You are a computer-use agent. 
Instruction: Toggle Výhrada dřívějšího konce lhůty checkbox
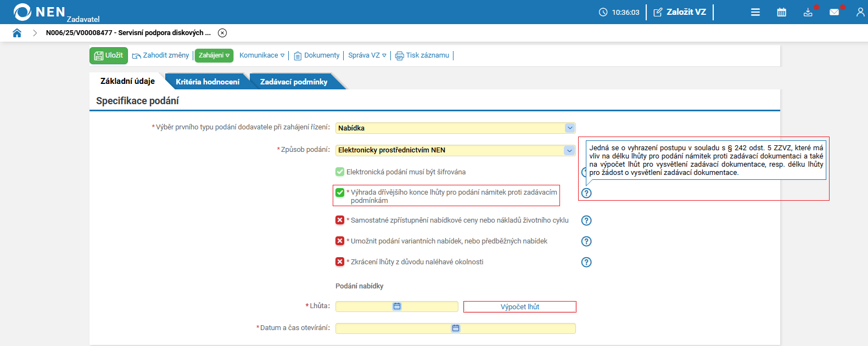coord(340,192)
